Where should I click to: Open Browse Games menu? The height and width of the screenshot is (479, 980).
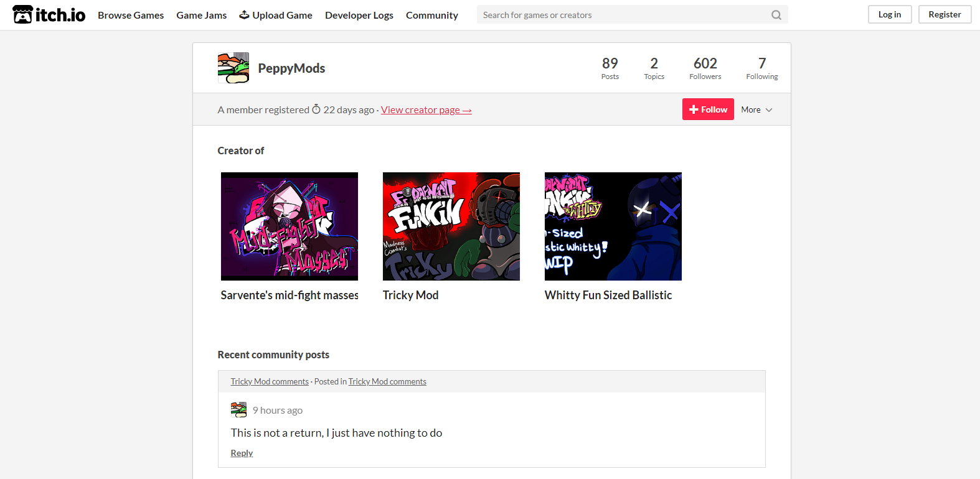tap(131, 15)
